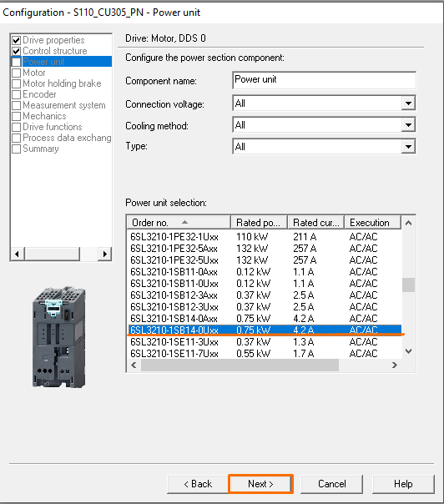
Task: Click the wizard steps scroll right arrow
Action: (x=104, y=254)
